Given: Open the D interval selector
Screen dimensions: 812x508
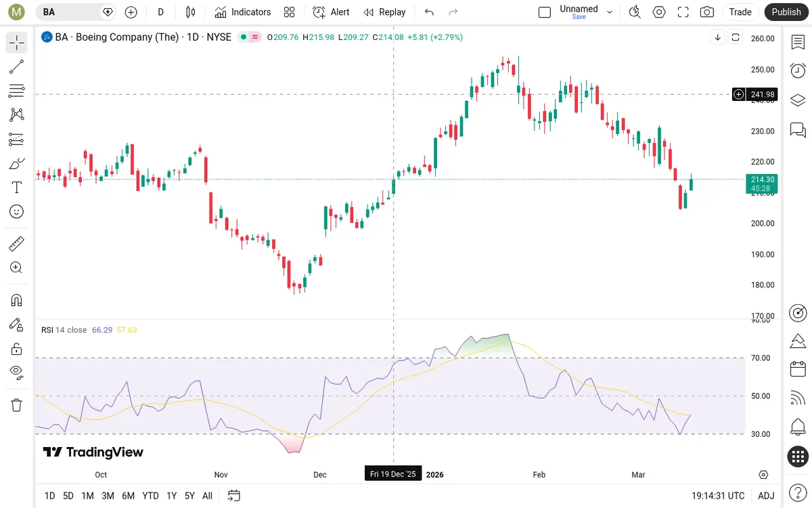Looking at the screenshot, I should [x=160, y=12].
